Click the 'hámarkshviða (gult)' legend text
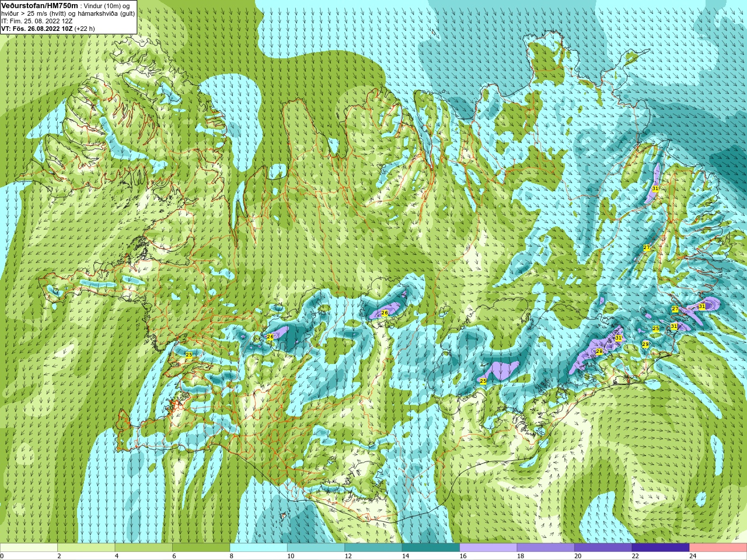This screenshot has height=560, width=747. click(x=105, y=13)
